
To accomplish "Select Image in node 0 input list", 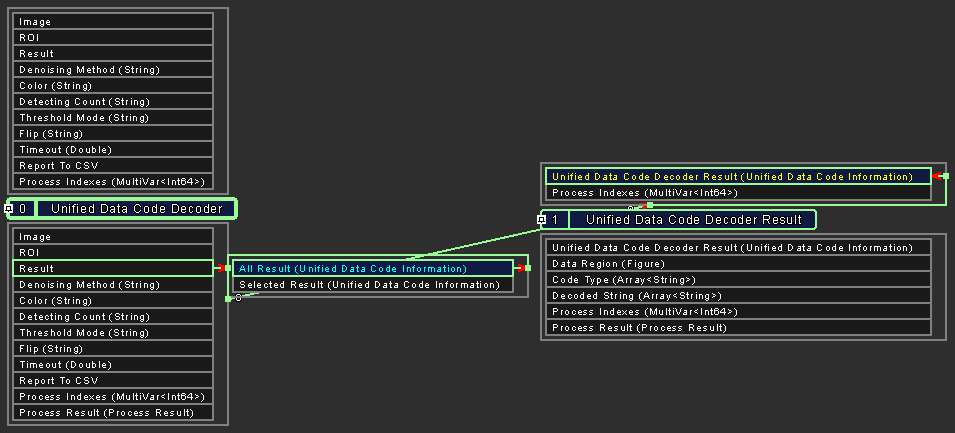I will click(x=113, y=21).
